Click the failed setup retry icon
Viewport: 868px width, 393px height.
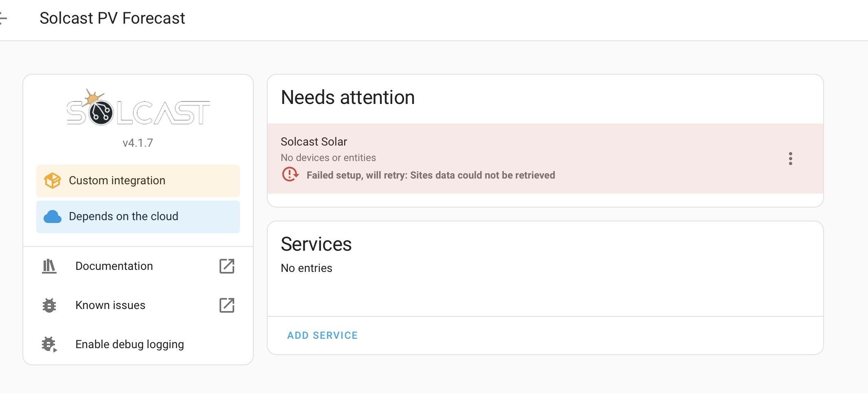click(x=290, y=174)
